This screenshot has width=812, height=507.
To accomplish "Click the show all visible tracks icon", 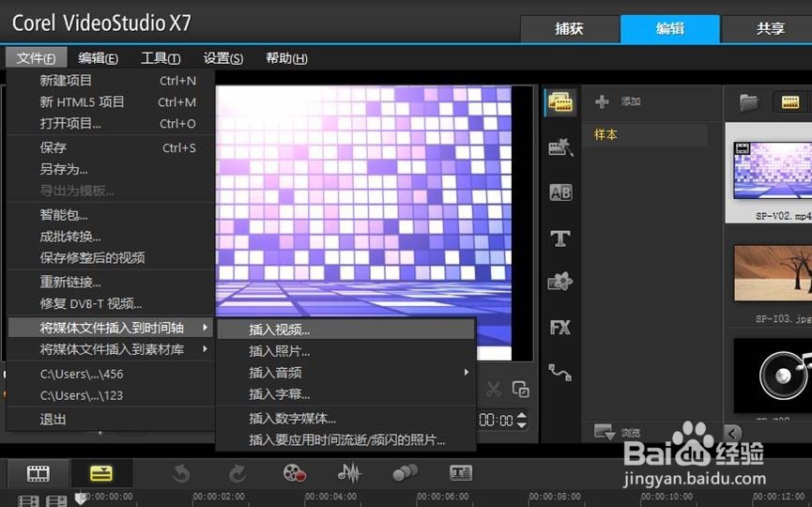I will pos(28,501).
